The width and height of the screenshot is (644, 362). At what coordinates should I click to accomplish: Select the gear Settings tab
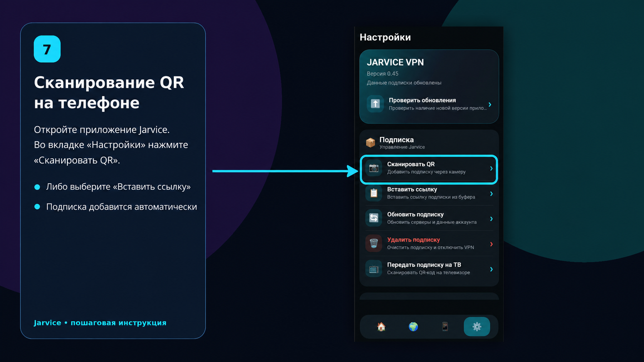pos(477,327)
